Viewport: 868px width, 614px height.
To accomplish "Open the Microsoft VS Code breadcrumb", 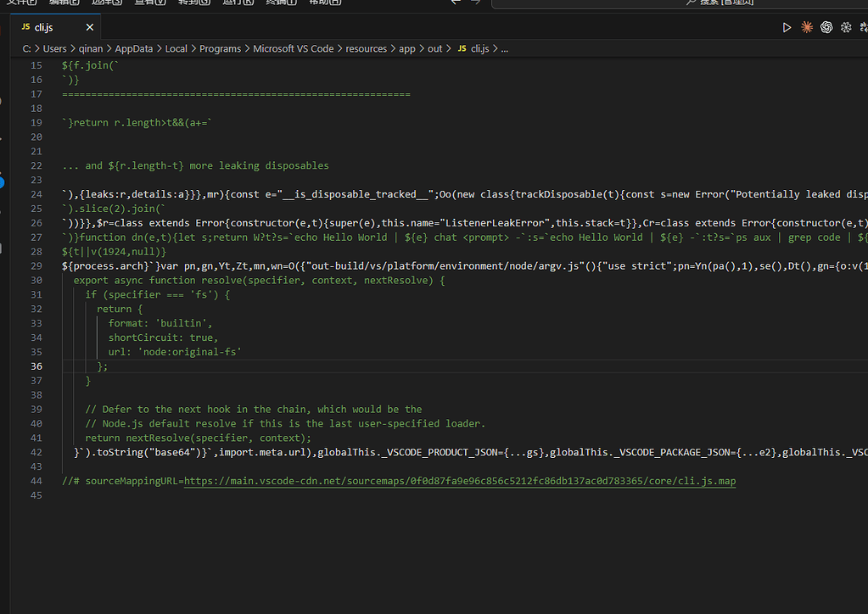I will click(x=294, y=48).
